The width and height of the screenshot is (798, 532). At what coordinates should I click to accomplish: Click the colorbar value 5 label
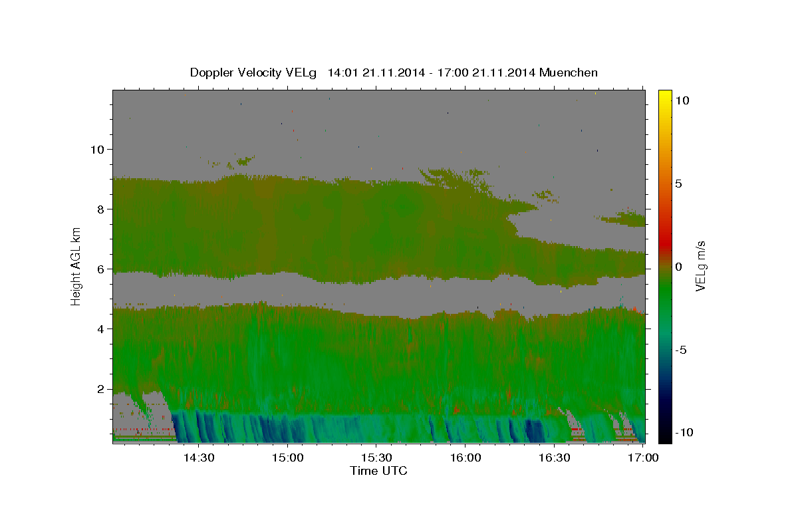679,184
